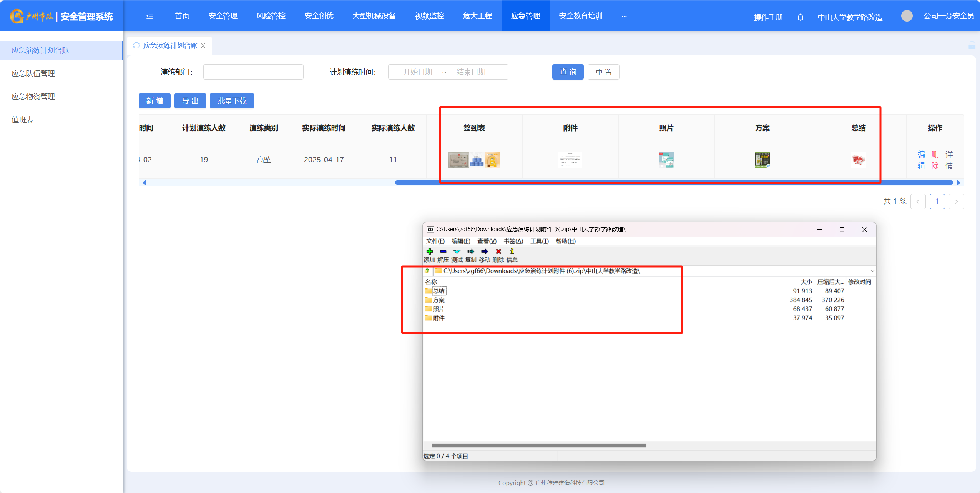Screen dimensions: 980x493
Task: Click the up-folder icon in address bar
Action: pyautogui.click(x=427, y=271)
